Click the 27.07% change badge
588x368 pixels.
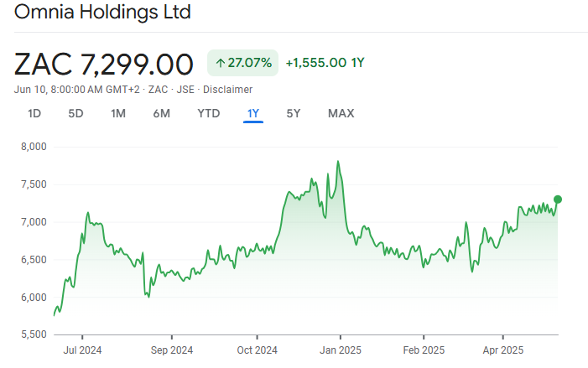[242, 63]
